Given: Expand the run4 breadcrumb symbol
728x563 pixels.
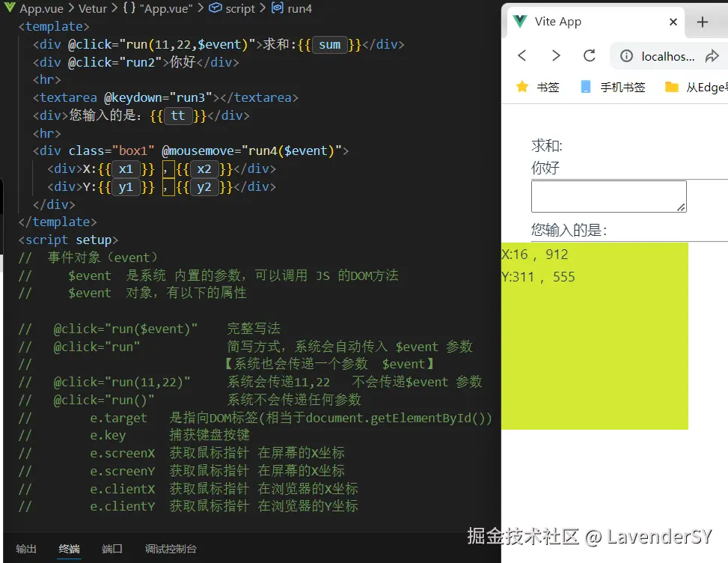Looking at the screenshot, I should [299, 8].
